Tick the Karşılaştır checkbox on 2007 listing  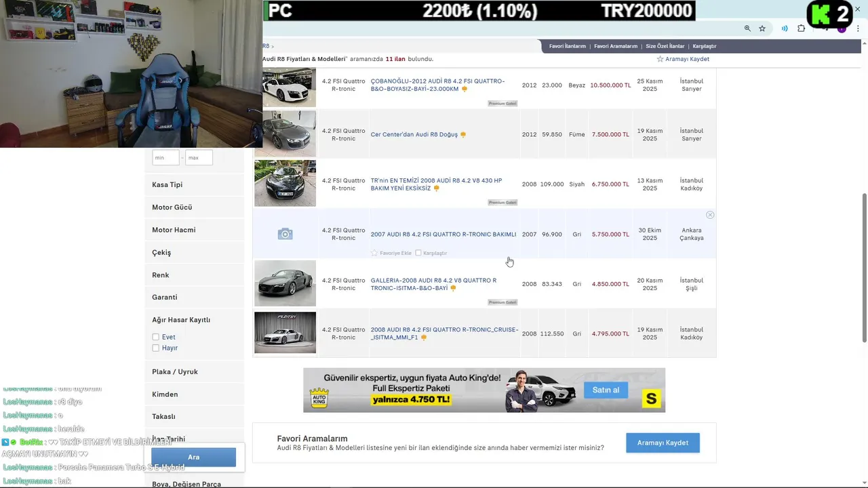[x=418, y=253]
